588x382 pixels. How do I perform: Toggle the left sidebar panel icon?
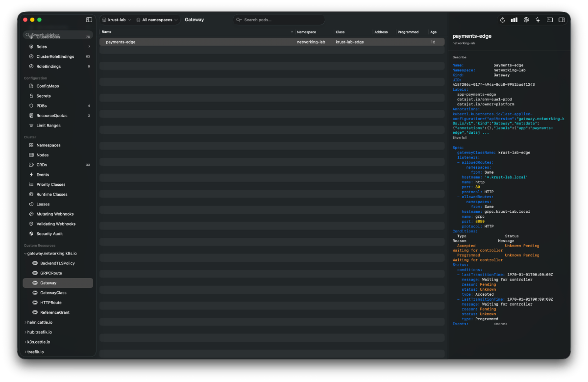(x=89, y=20)
